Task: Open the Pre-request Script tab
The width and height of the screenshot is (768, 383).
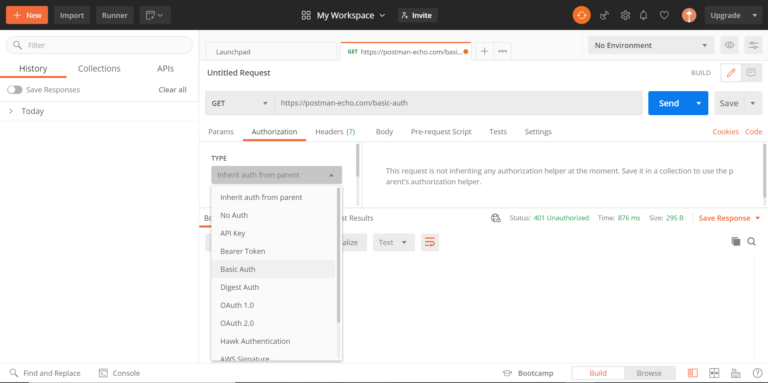Action: 441,132
